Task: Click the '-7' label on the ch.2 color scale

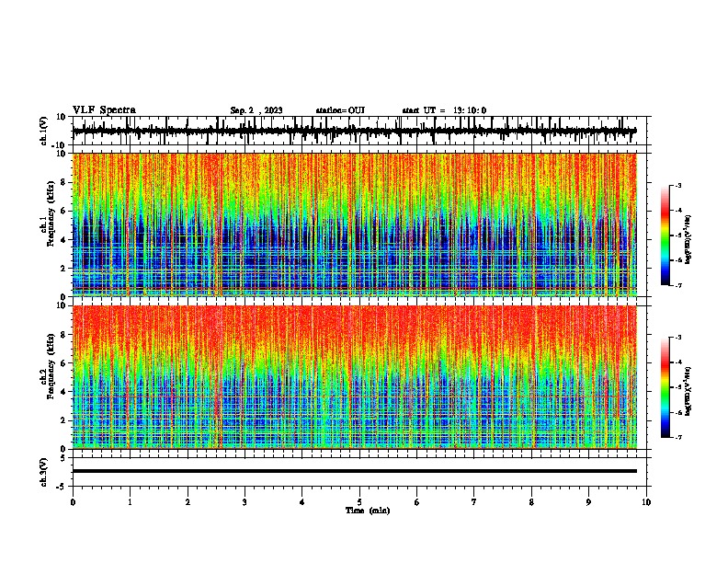Action: (x=678, y=438)
